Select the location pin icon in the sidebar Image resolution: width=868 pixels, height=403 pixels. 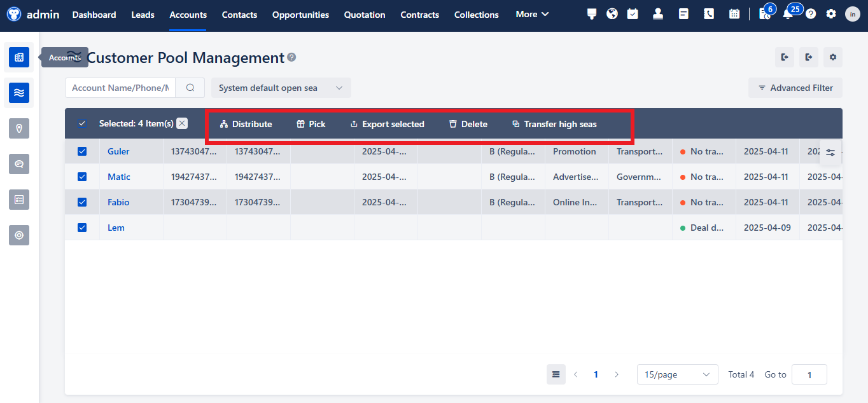pyautogui.click(x=18, y=128)
